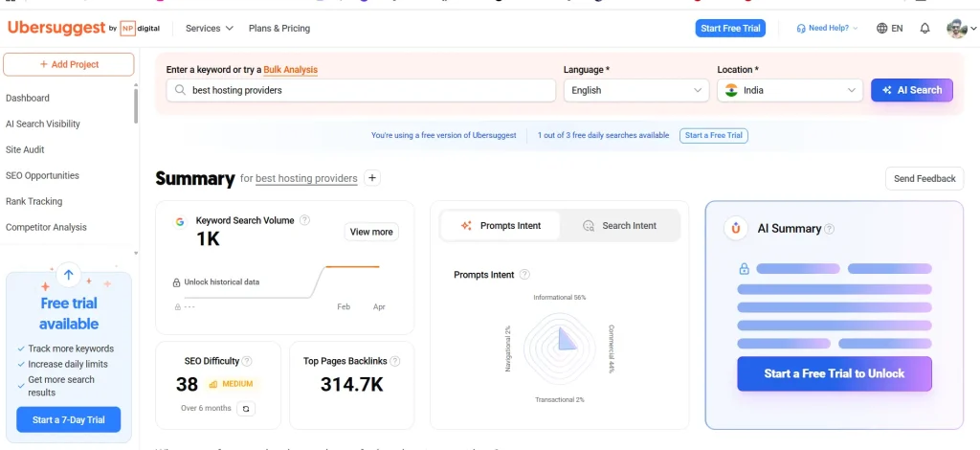Refresh SEO Difficulty with the reload icon

246,408
